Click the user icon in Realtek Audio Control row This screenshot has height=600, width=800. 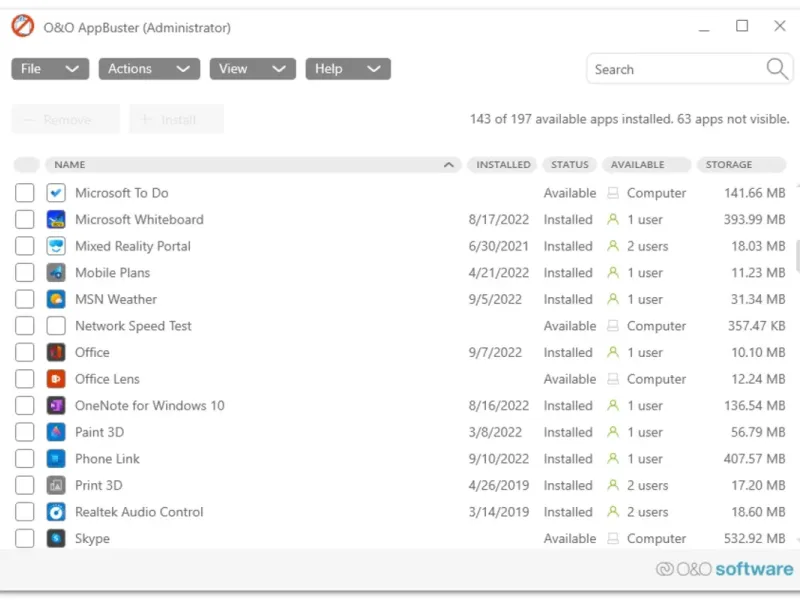point(613,512)
